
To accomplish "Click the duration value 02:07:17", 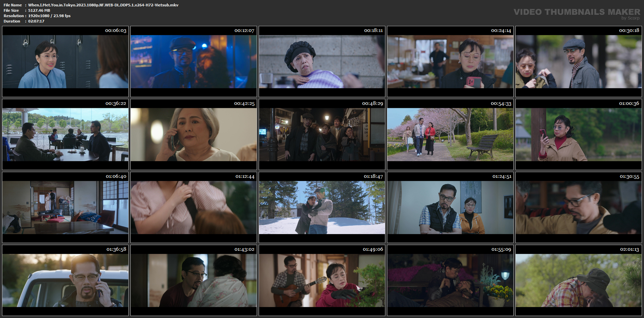I will pyautogui.click(x=36, y=21).
